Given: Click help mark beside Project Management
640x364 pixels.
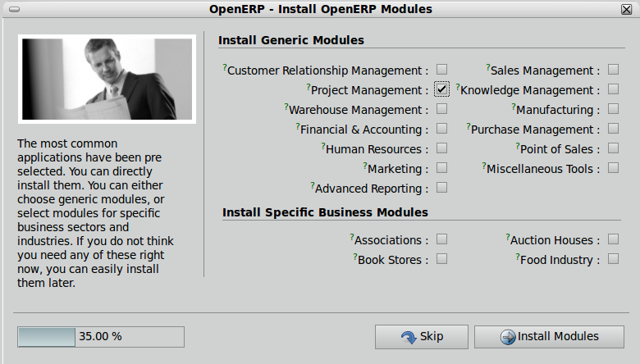Looking at the screenshot, I should [309, 87].
